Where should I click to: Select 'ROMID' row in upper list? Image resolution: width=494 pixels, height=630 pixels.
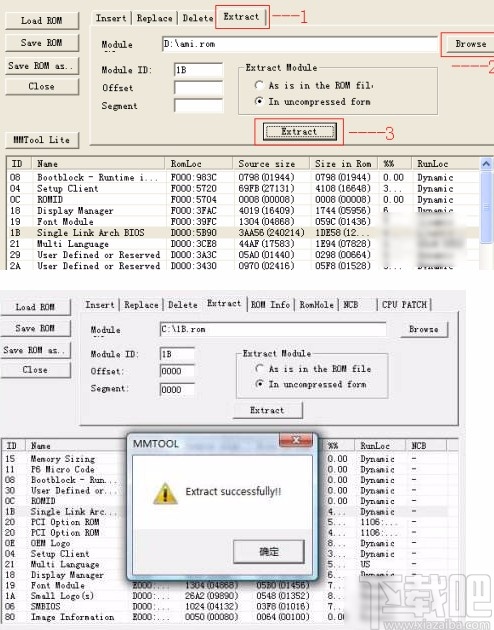[243, 200]
